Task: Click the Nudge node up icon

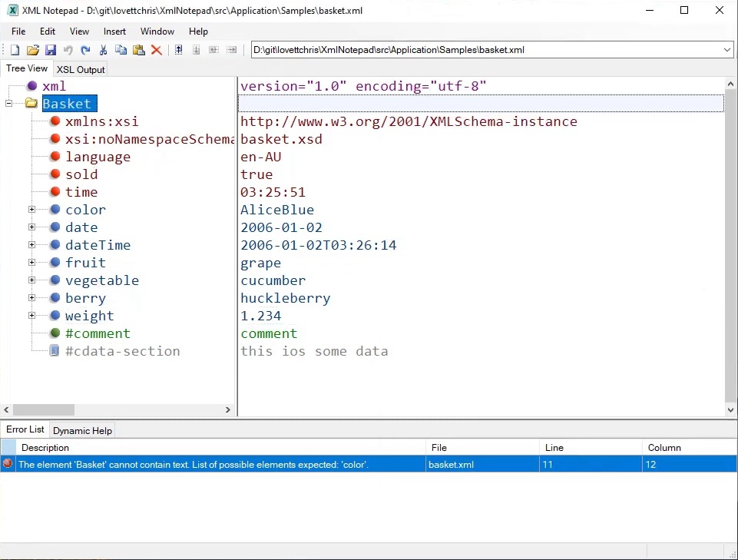Action: (x=178, y=50)
